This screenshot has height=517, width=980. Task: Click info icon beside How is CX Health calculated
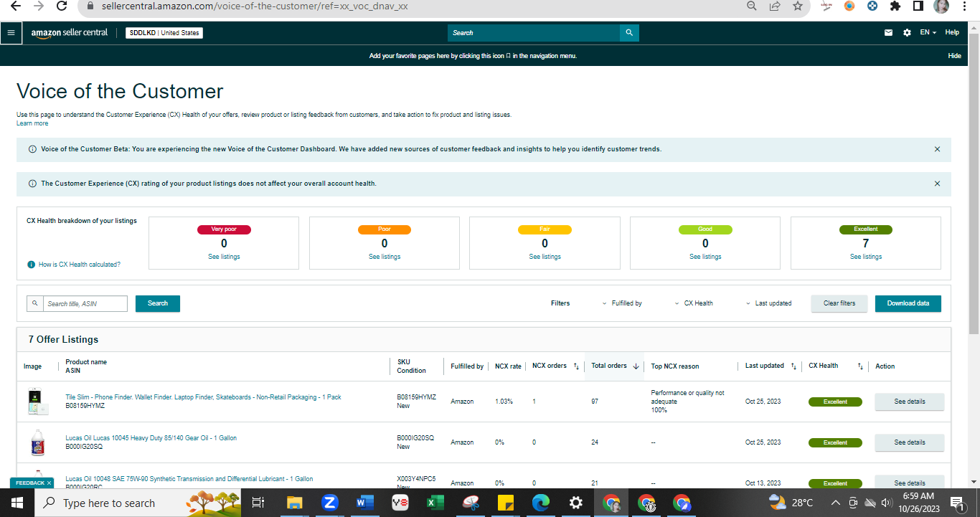tap(31, 265)
